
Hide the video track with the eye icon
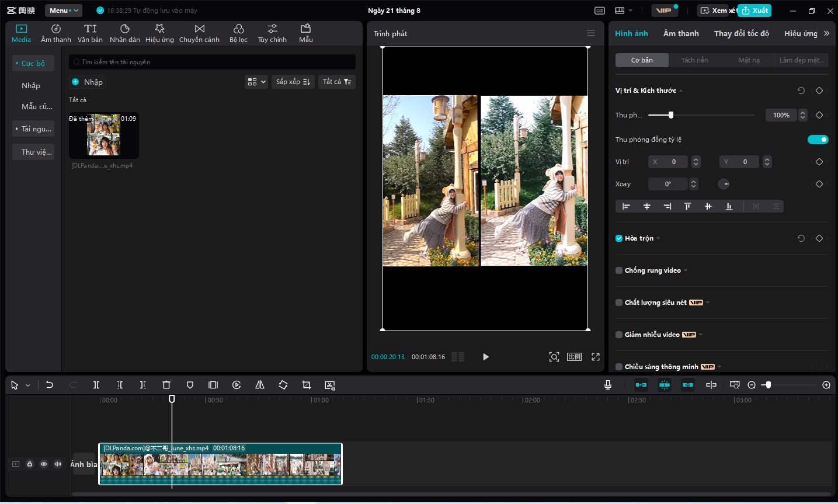44,464
